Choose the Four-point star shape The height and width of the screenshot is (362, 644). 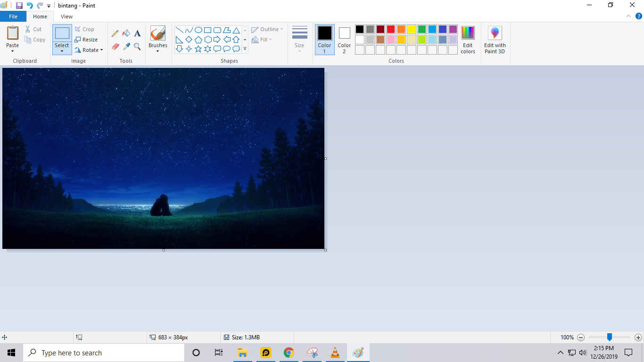(x=189, y=49)
